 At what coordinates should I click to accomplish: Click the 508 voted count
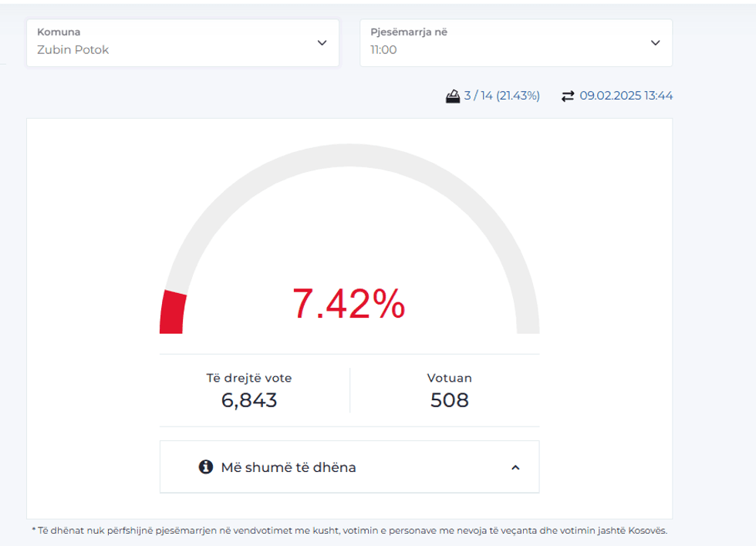449,400
